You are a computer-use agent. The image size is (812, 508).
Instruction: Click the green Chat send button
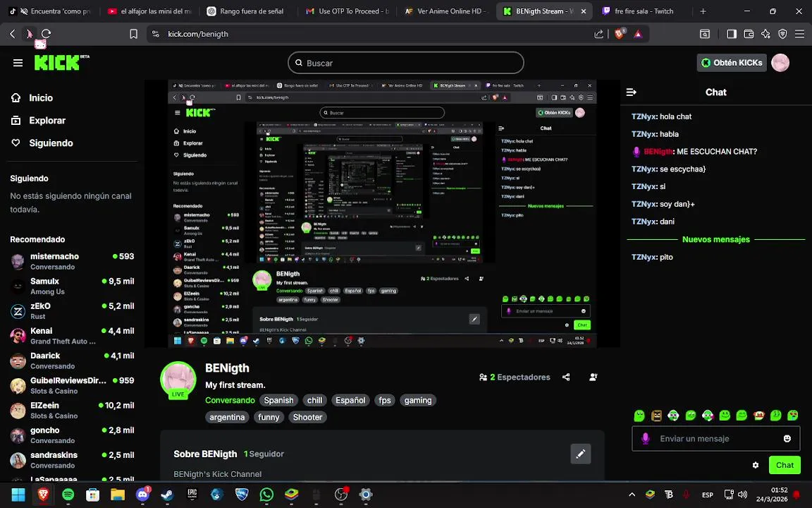785,466
